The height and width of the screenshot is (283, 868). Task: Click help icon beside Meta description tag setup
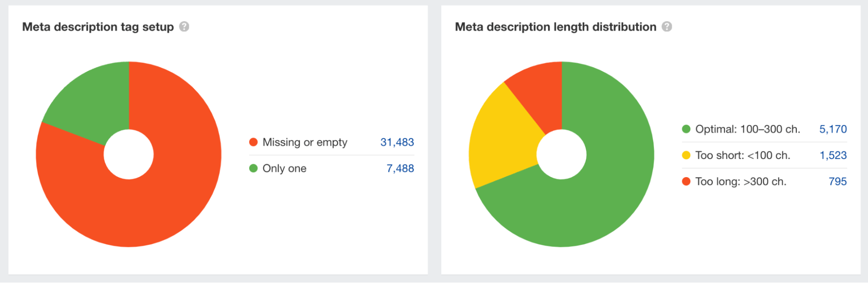(x=184, y=27)
